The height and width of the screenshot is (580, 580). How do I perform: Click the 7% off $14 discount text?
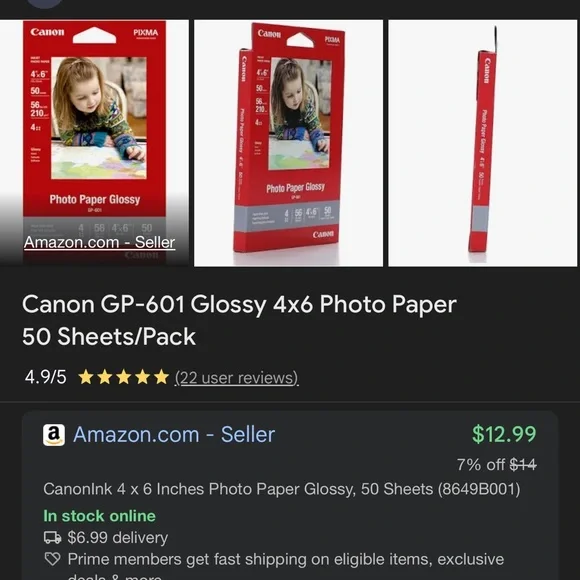click(497, 465)
